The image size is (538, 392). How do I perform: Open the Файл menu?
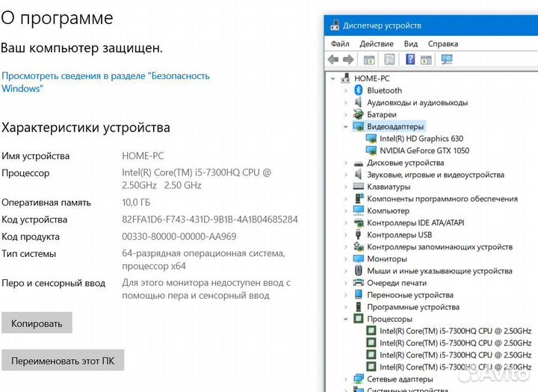[x=340, y=44]
